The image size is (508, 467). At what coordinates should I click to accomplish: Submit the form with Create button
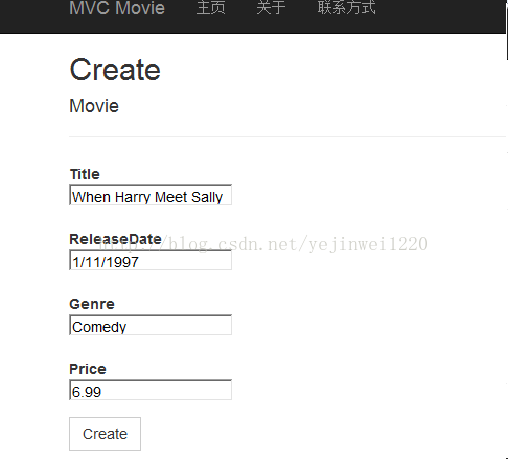click(105, 434)
